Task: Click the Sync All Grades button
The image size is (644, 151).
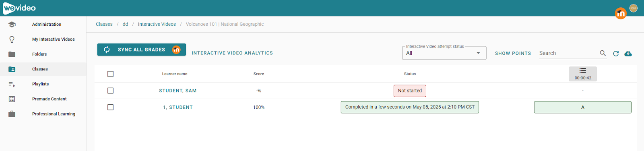Action: tap(142, 50)
